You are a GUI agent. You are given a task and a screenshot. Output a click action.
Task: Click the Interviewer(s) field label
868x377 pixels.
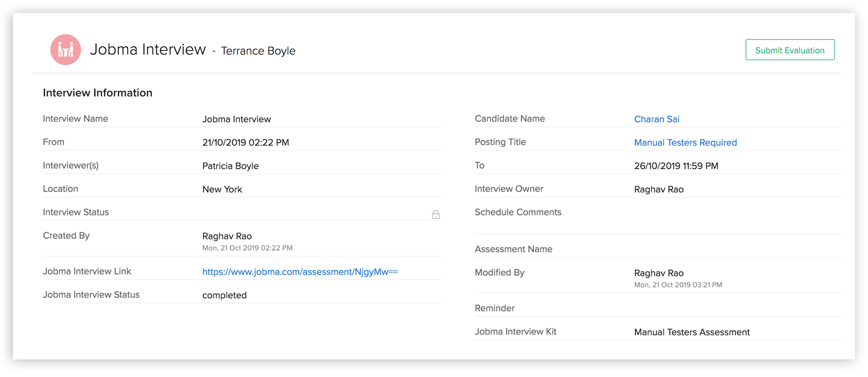tap(71, 166)
